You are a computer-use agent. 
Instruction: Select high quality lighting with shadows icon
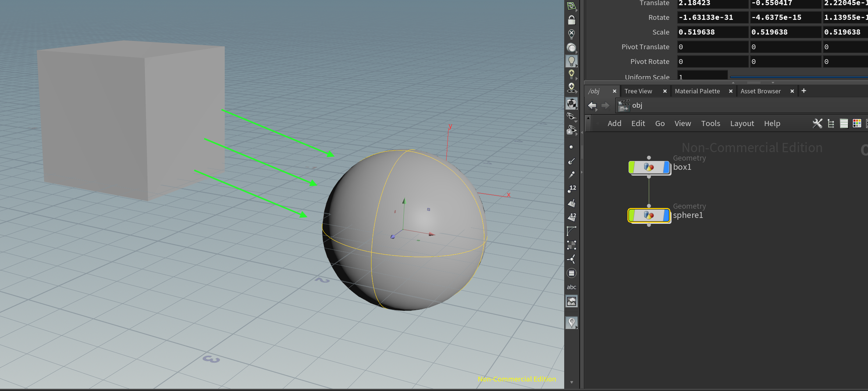pos(572,87)
